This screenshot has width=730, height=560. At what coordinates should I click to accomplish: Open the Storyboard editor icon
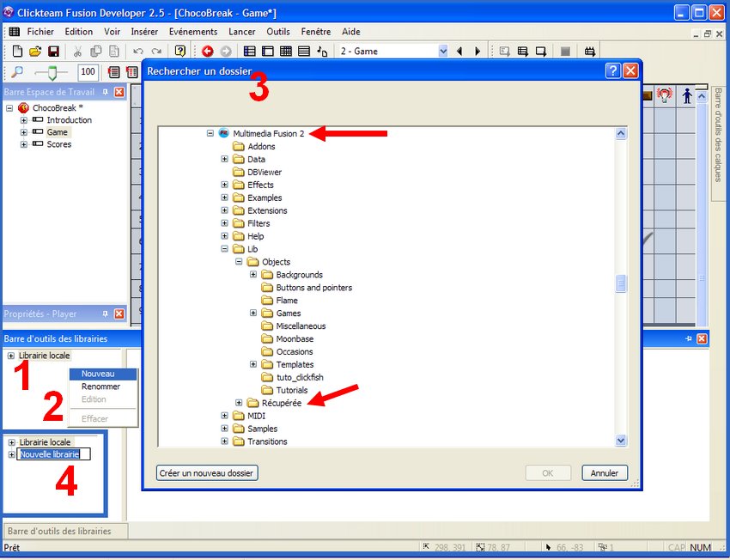pos(250,52)
